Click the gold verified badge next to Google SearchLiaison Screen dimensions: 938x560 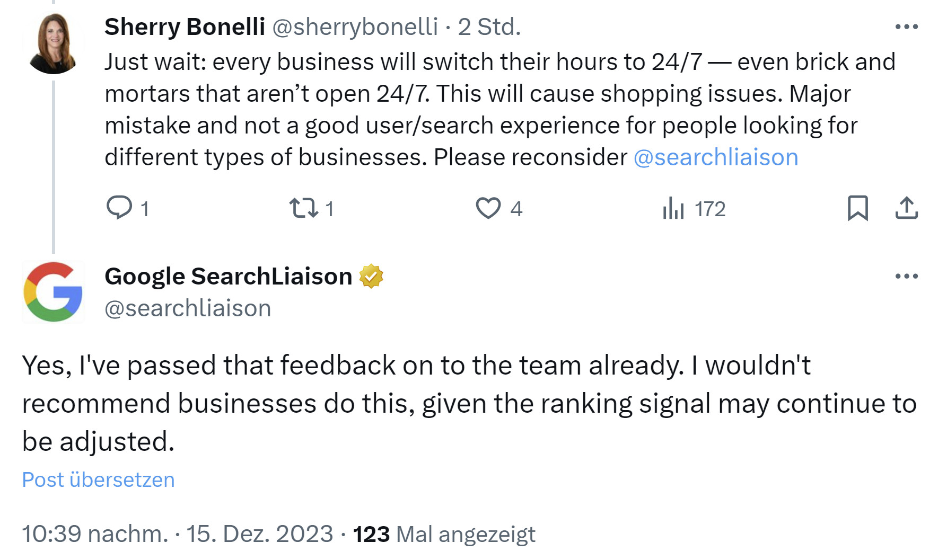373,275
